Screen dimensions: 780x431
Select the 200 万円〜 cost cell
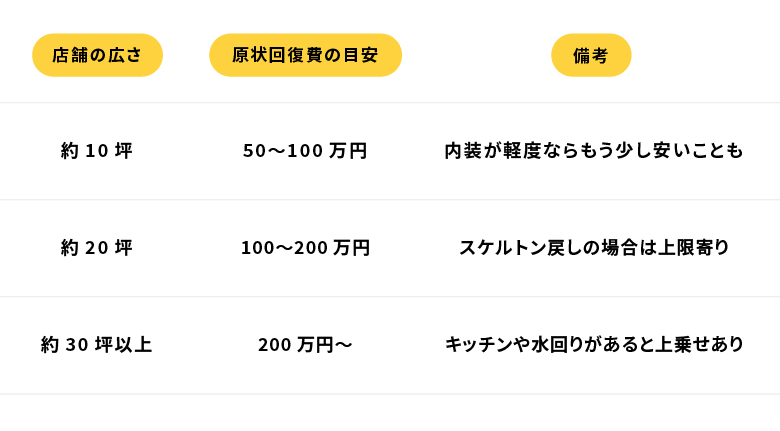(305, 345)
